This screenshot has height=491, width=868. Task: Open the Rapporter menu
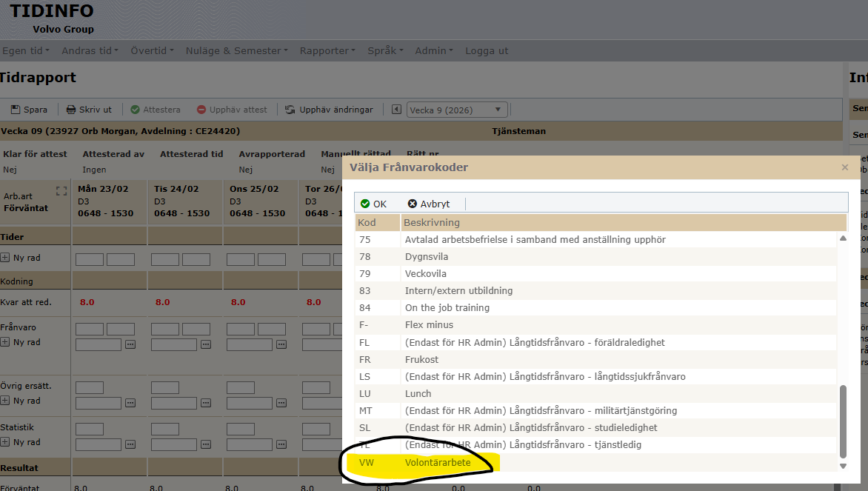[x=328, y=51]
